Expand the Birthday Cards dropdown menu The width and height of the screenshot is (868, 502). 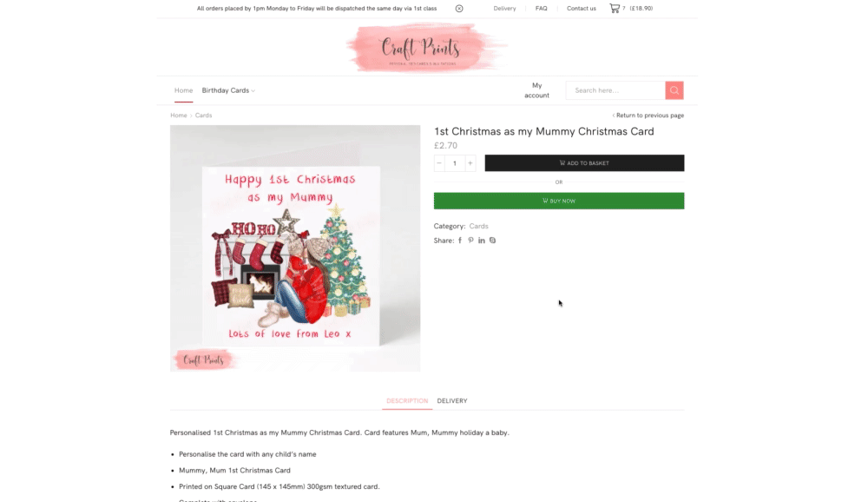tap(228, 90)
